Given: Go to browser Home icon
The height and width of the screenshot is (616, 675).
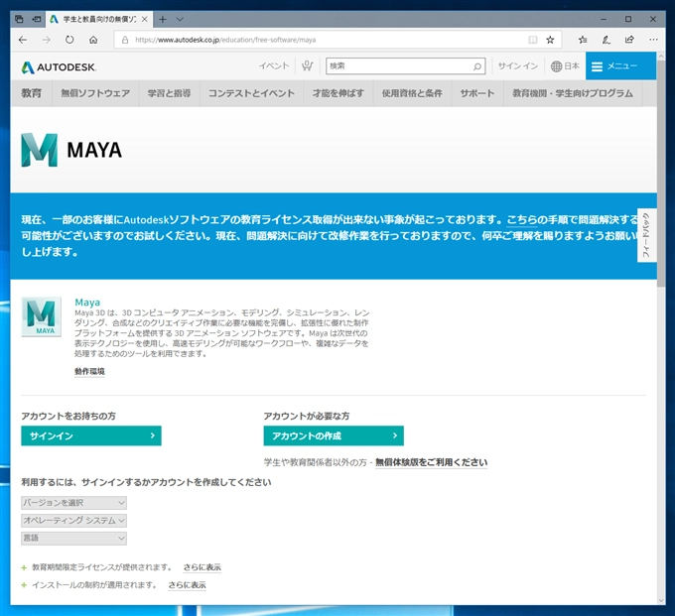Looking at the screenshot, I should (x=93, y=40).
